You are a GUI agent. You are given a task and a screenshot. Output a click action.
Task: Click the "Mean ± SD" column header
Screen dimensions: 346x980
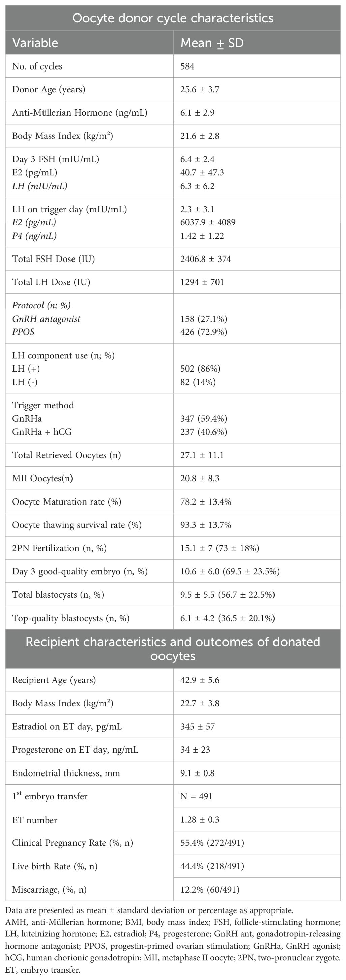click(x=212, y=43)
